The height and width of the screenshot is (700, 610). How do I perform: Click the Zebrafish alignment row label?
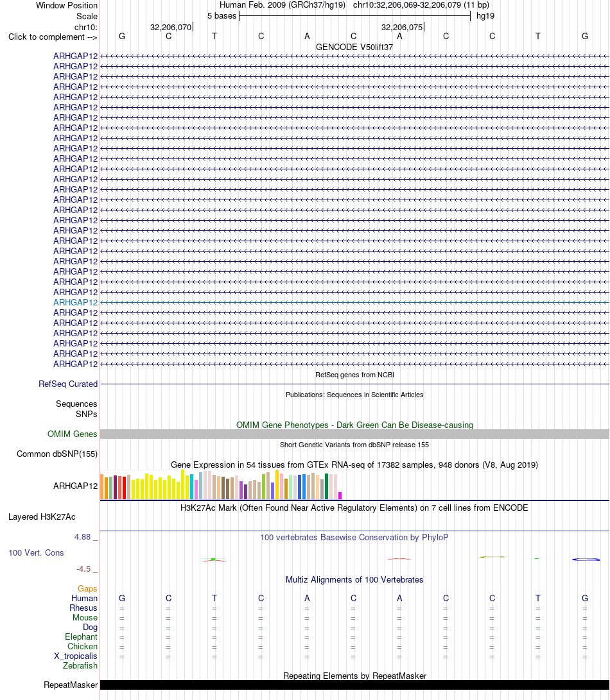coord(80,665)
